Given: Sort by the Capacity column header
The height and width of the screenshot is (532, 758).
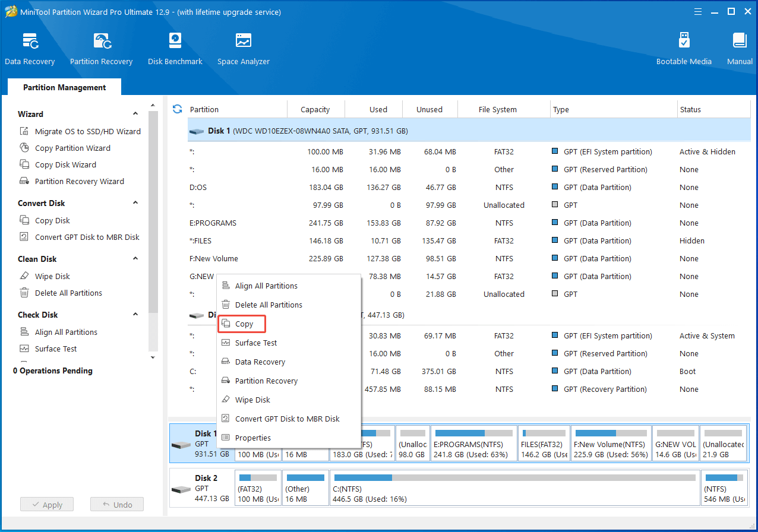Looking at the screenshot, I should 315,109.
